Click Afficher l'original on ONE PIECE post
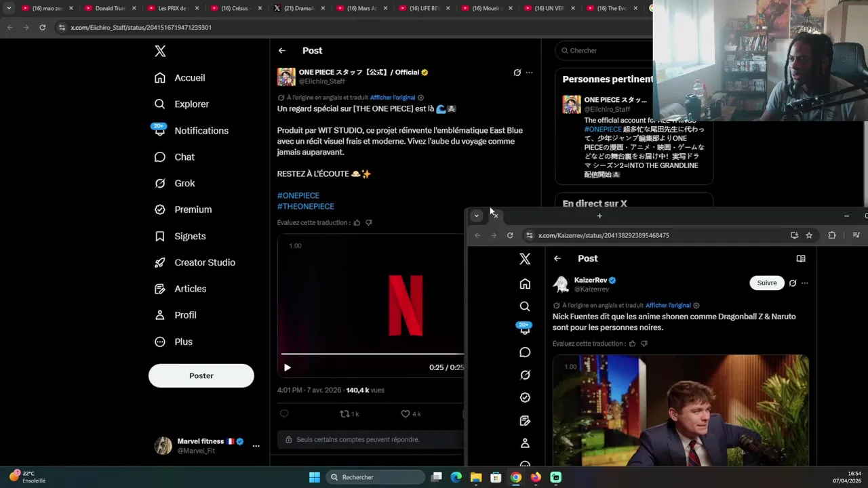Viewport: 868px width, 488px height. (x=393, y=98)
